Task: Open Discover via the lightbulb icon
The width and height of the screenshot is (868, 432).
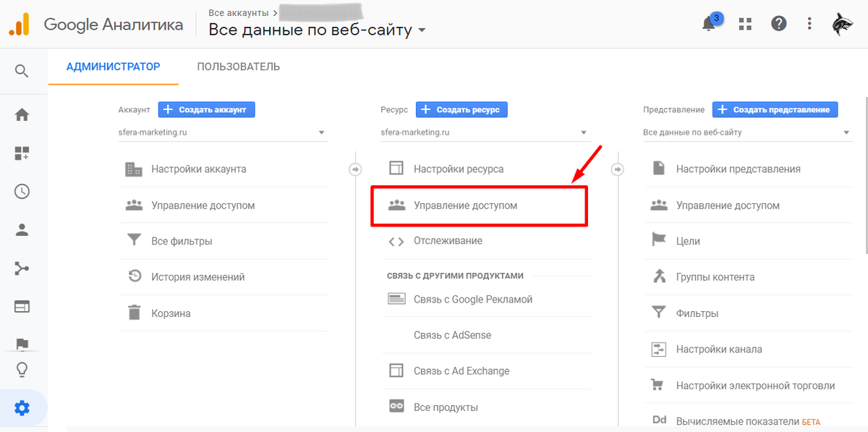Action: tap(22, 369)
